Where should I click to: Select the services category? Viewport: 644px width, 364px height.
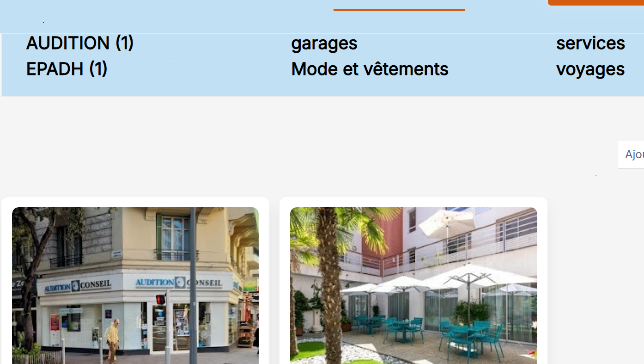point(590,43)
